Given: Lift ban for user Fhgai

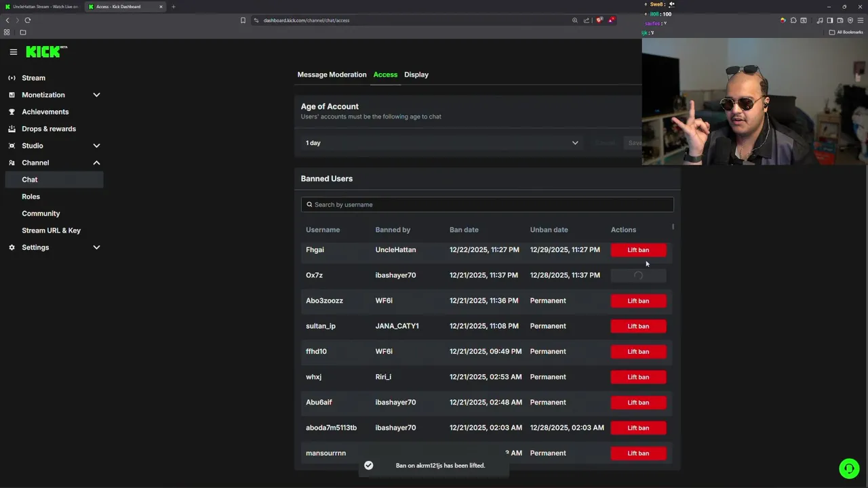Looking at the screenshot, I should (638, 250).
